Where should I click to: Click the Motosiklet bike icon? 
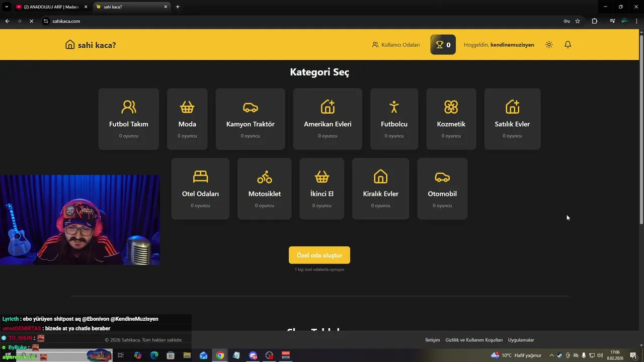265,176
